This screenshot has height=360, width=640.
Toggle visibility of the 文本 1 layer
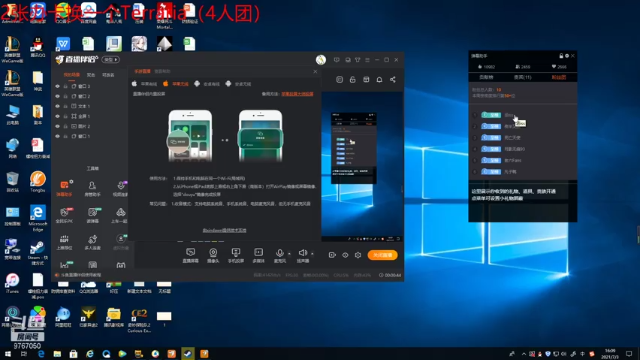pyautogui.click(x=58, y=106)
